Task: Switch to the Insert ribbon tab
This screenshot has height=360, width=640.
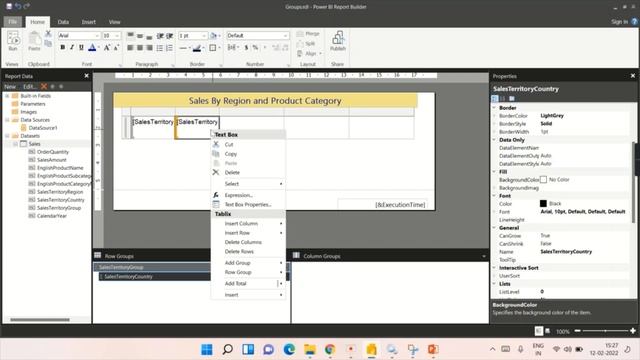Action: click(x=89, y=22)
